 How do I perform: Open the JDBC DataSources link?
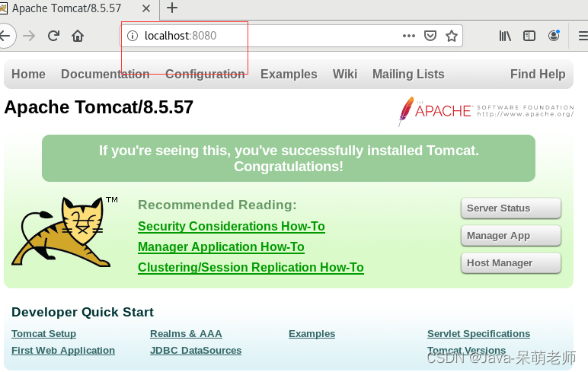(x=196, y=350)
